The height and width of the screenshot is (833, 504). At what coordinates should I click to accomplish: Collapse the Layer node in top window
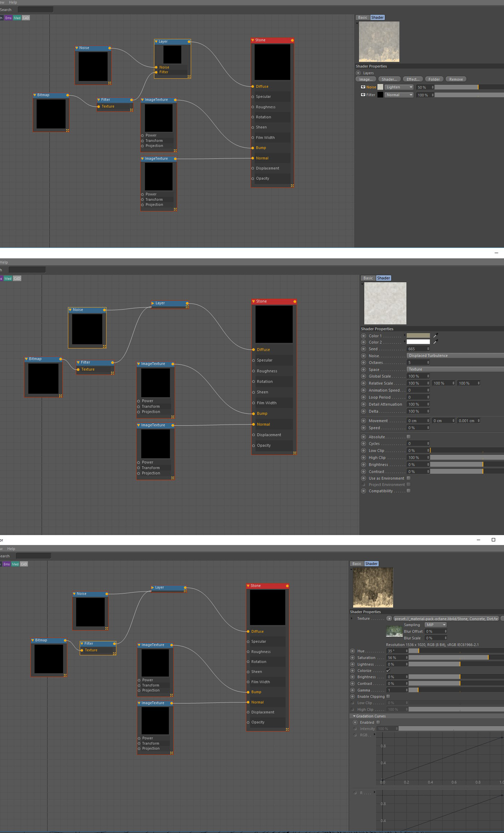coord(156,41)
